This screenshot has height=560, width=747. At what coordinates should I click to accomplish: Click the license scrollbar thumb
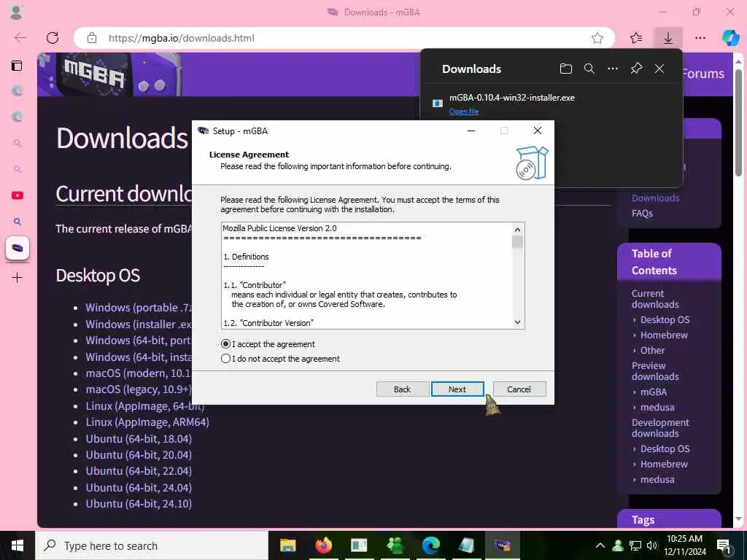click(517, 242)
